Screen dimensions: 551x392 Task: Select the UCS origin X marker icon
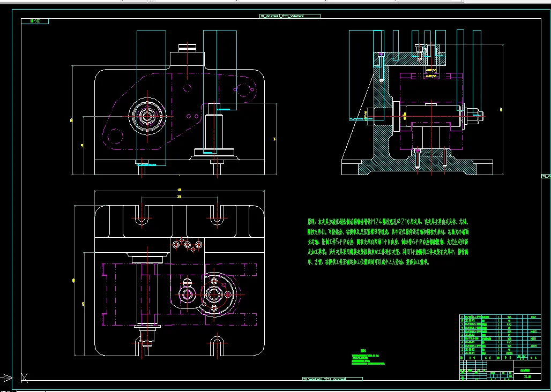[24, 378]
